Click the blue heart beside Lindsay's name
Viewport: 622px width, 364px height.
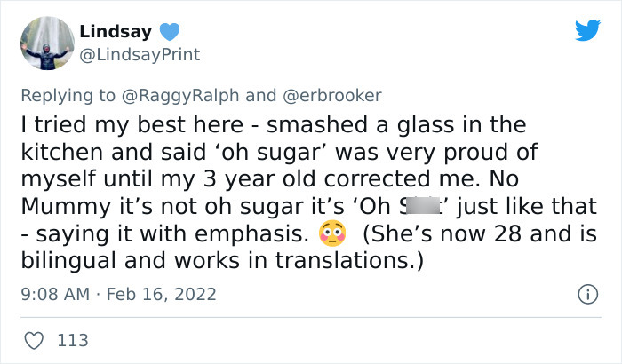(x=170, y=32)
